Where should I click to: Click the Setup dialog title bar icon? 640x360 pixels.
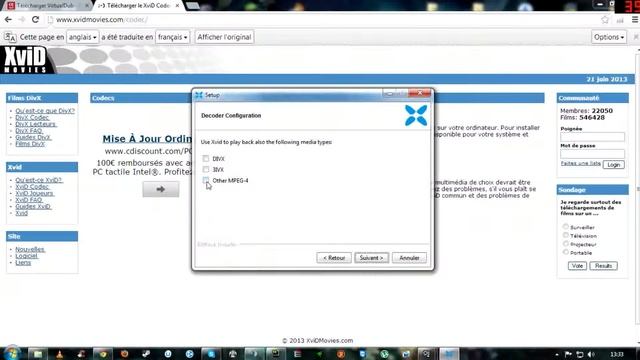tap(199, 95)
